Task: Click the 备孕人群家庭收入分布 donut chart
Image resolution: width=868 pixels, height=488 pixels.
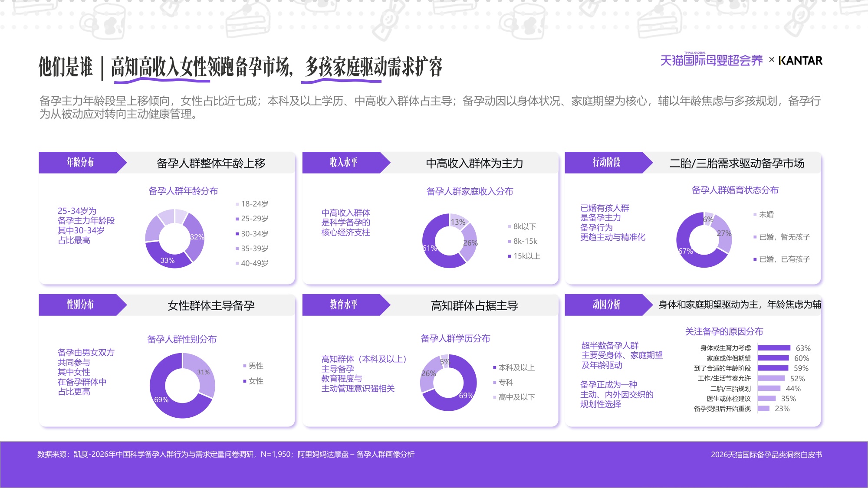Action: (450, 240)
